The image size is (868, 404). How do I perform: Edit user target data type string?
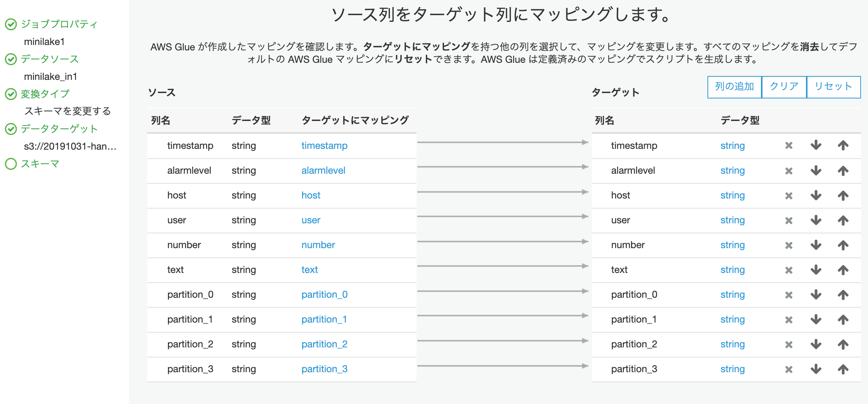pyautogui.click(x=732, y=220)
